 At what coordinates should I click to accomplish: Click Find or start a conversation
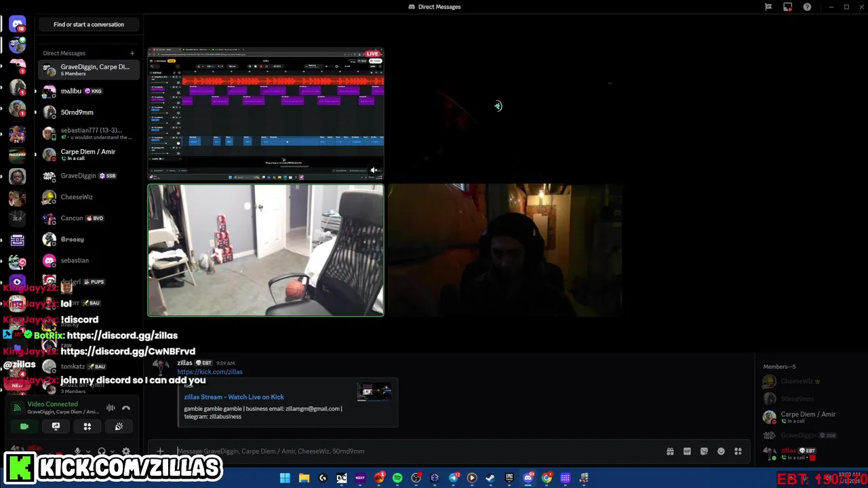click(89, 24)
